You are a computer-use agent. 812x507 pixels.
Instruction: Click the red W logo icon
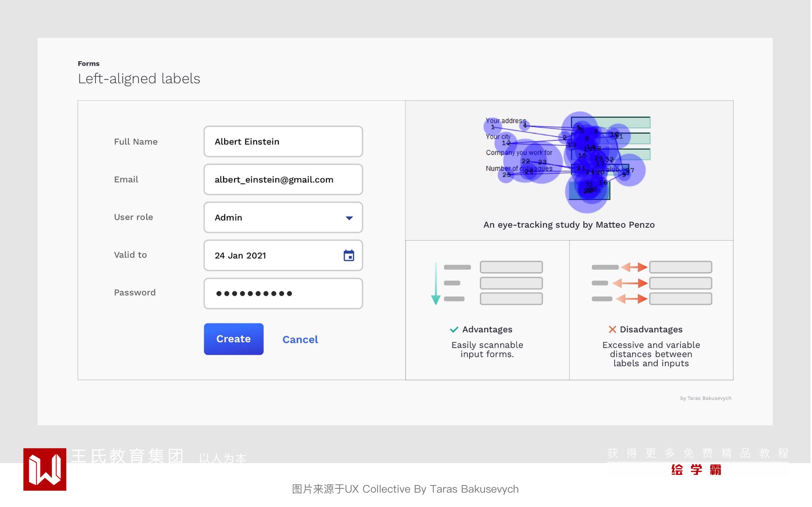[x=45, y=470]
